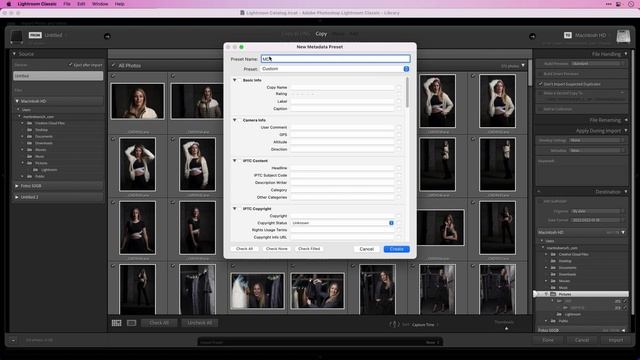Tick the checkbox beside Caption
640x360 pixels.
(399, 109)
